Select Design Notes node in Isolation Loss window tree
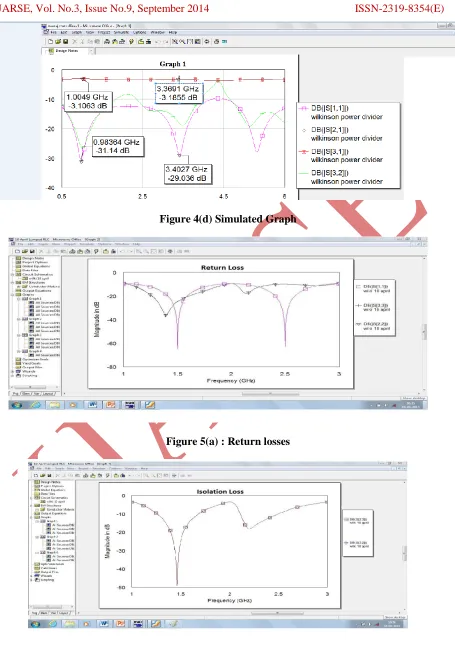 click(x=50, y=482)
